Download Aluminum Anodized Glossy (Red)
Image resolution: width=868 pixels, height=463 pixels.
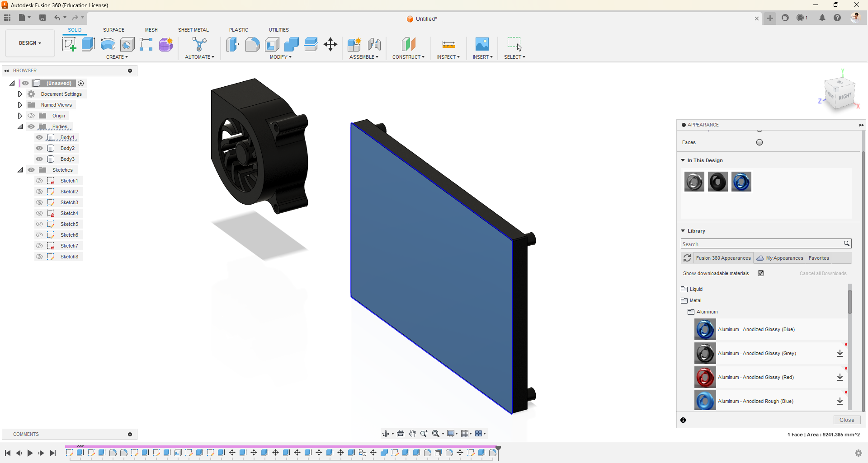point(840,377)
